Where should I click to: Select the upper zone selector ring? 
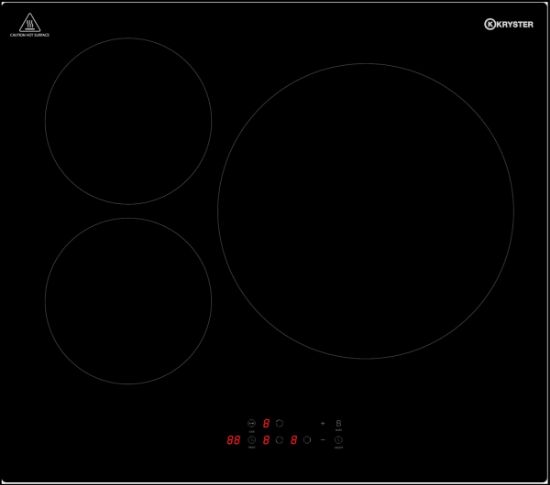click(279, 423)
